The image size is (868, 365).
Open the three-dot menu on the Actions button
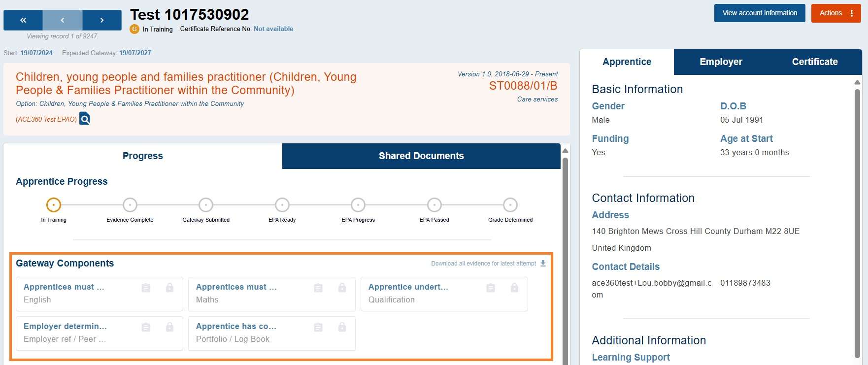(x=851, y=13)
